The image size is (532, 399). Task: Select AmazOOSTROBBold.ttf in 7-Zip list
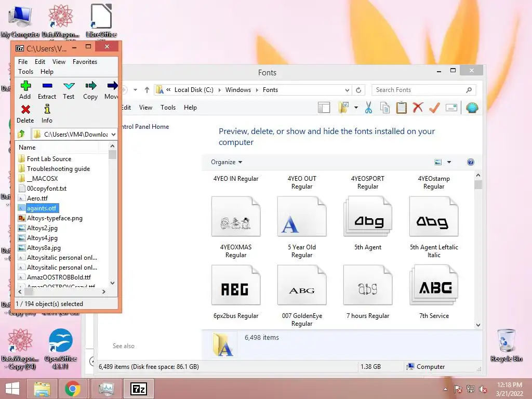tap(59, 277)
